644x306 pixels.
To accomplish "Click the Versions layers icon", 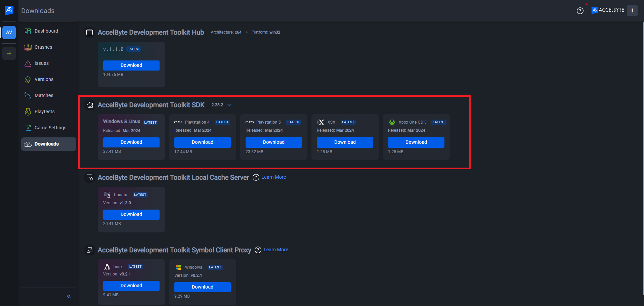I will 28,80.
